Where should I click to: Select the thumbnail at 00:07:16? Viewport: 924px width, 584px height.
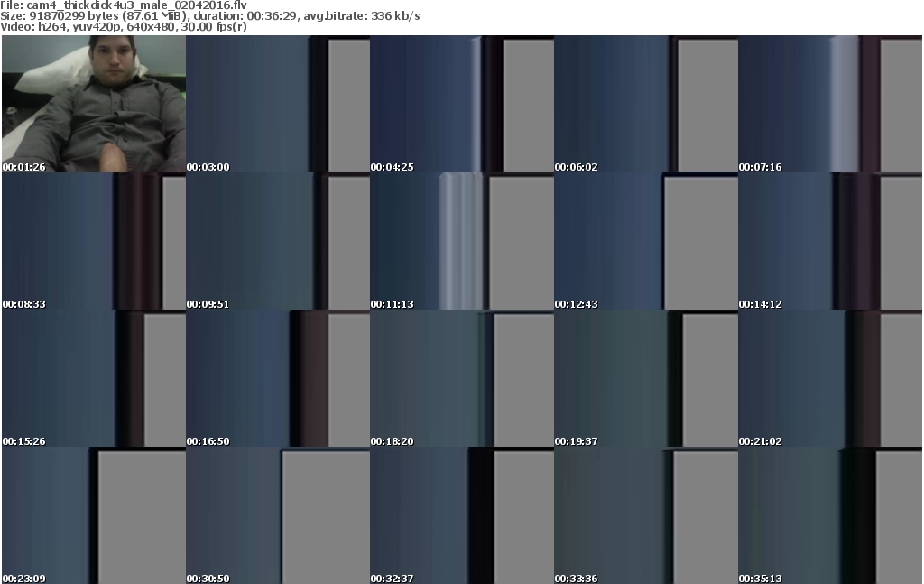(x=830, y=104)
